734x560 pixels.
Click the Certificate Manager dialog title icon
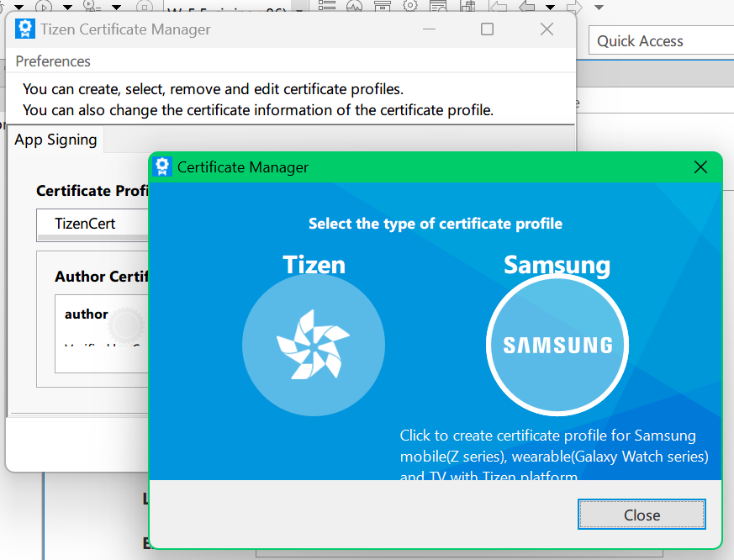pyautogui.click(x=163, y=167)
